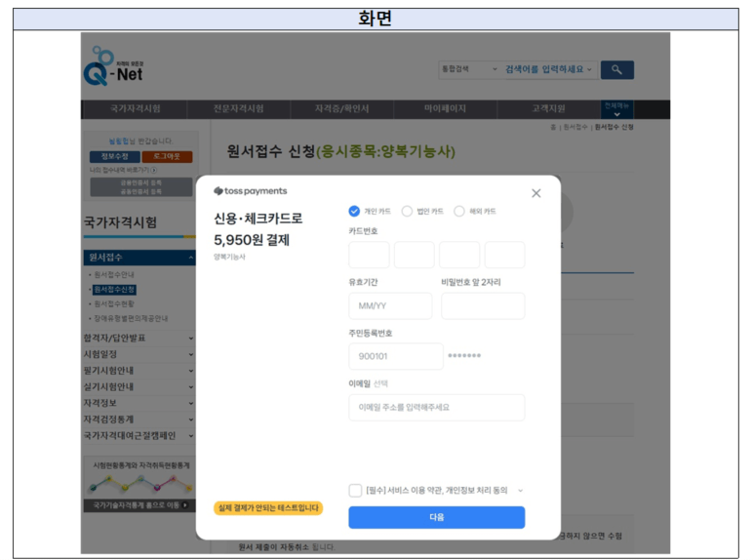Check the [필수] 서비스 이용 약관 checkbox

click(355, 491)
